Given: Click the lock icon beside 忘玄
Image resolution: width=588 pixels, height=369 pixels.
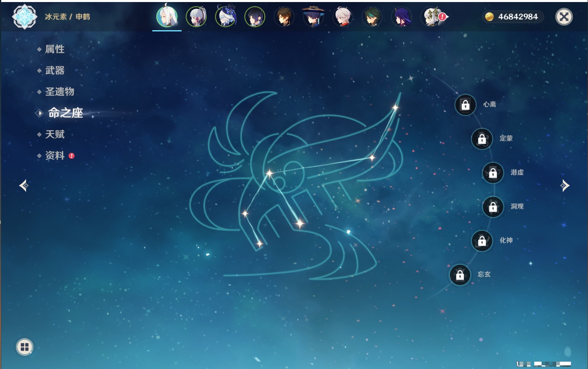Looking at the screenshot, I should click(x=460, y=275).
